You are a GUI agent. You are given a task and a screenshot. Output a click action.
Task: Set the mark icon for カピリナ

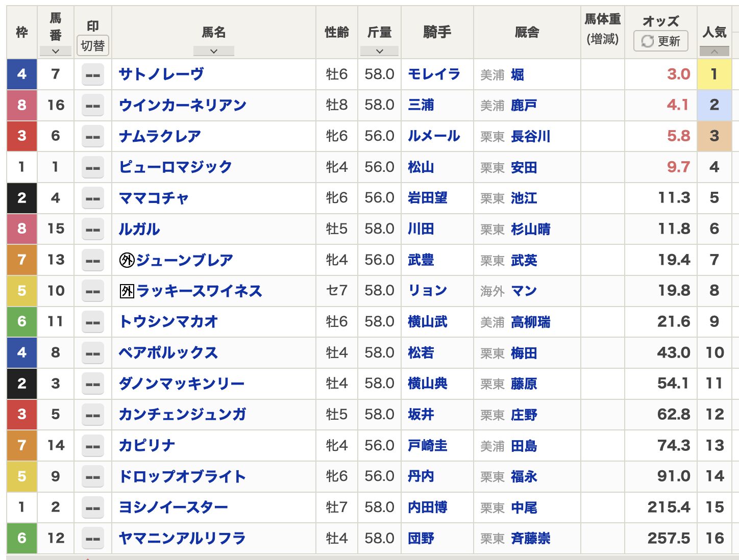(x=93, y=446)
